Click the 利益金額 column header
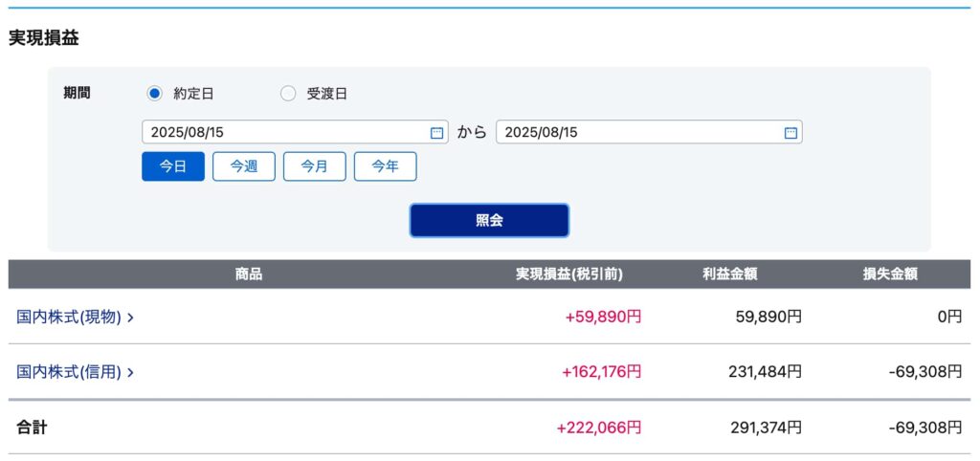980x461 pixels. point(730,274)
